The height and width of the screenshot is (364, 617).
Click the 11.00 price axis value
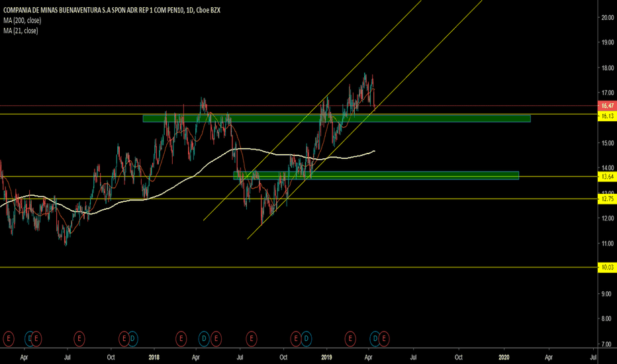point(608,244)
